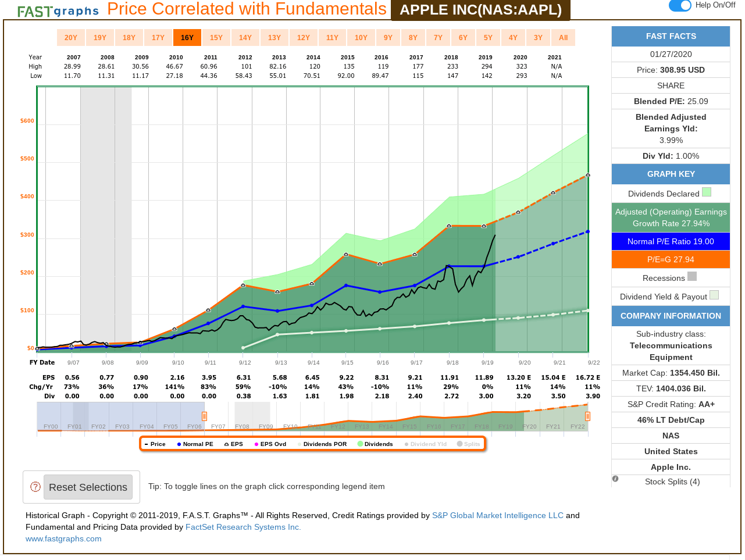Click the COMPANY INFORMATION header
This screenshot has height=560, width=745.
point(671,316)
